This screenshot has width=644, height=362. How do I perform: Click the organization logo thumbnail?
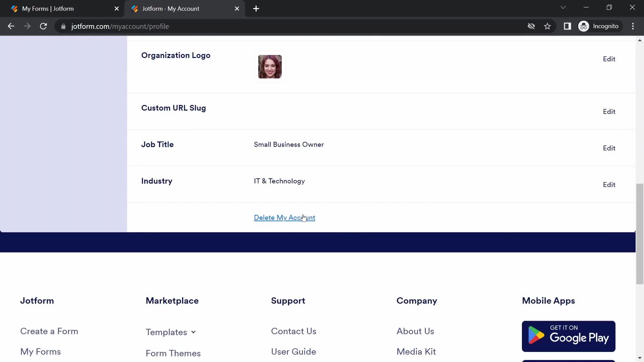click(270, 67)
